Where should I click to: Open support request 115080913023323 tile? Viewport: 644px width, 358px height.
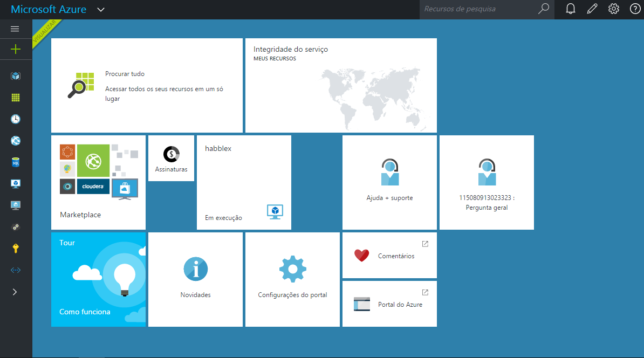pyautogui.click(x=487, y=182)
